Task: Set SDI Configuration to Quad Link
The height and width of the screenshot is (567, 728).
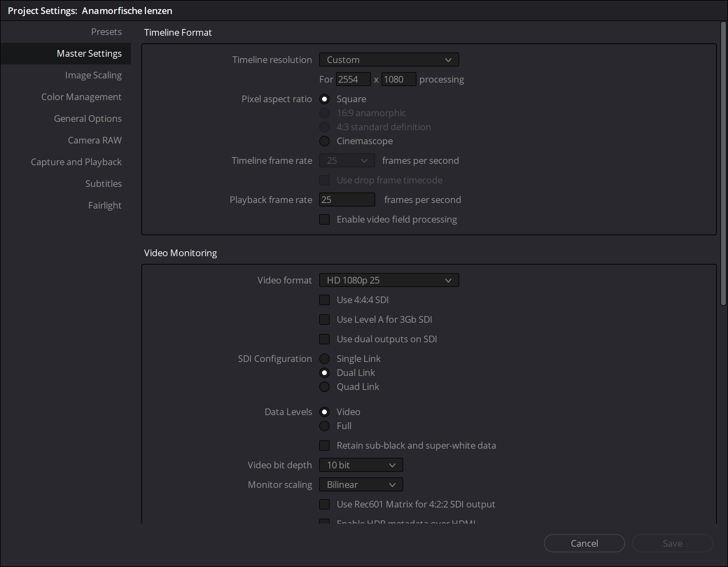Action: 324,387
